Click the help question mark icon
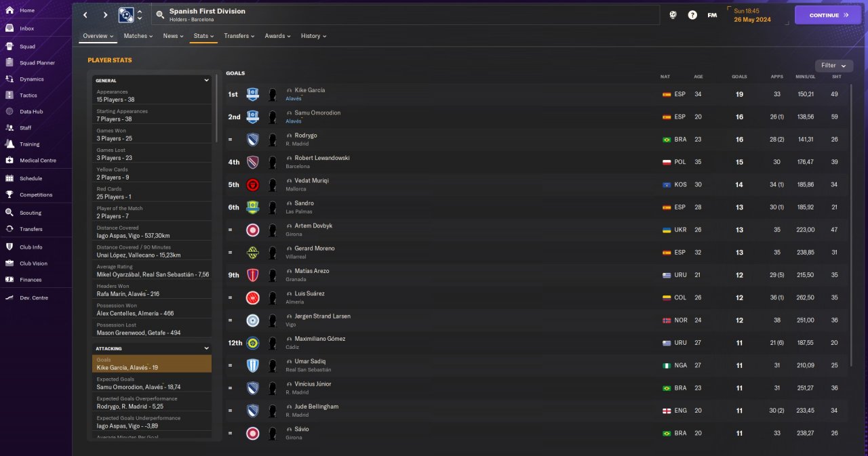This screenshot has height=456, width=868. click(692, 15)
